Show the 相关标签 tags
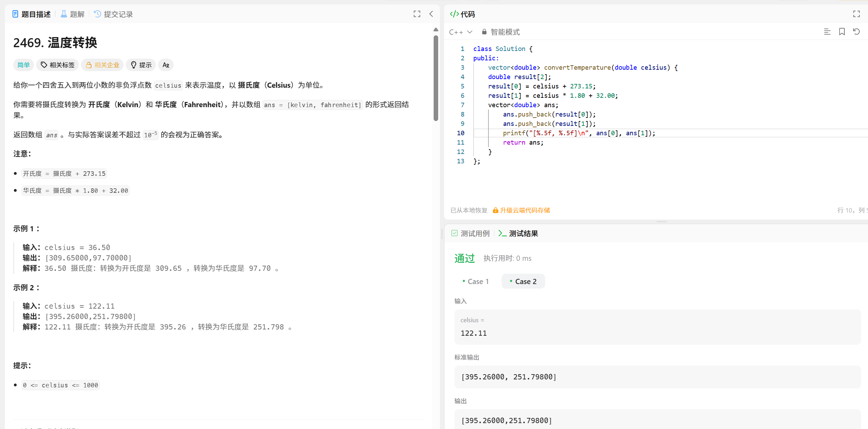 click(x=58, y=65)
